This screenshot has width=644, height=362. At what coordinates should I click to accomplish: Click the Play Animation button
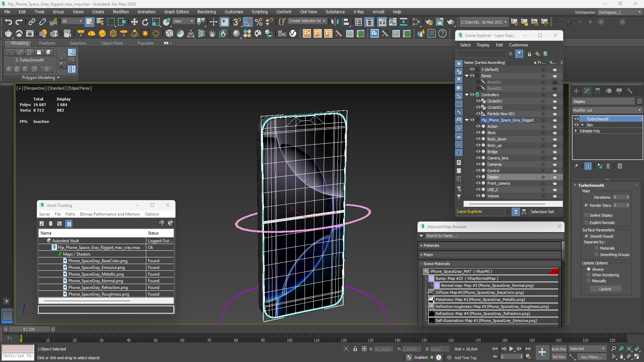coord(511,349)
